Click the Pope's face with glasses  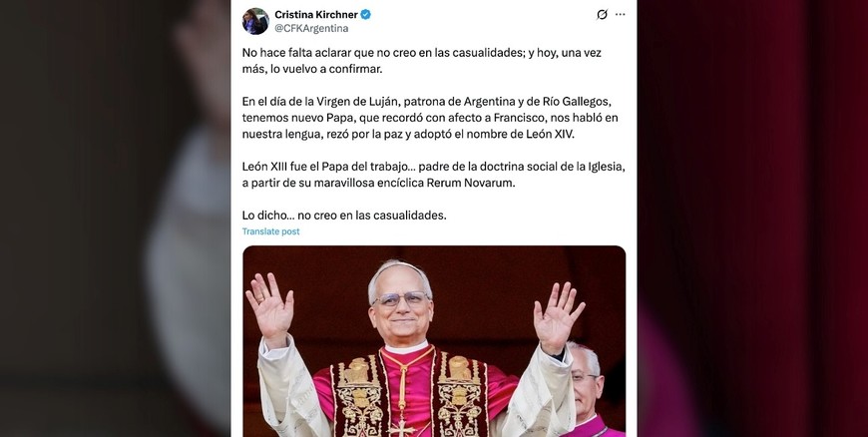coord(401,304)
